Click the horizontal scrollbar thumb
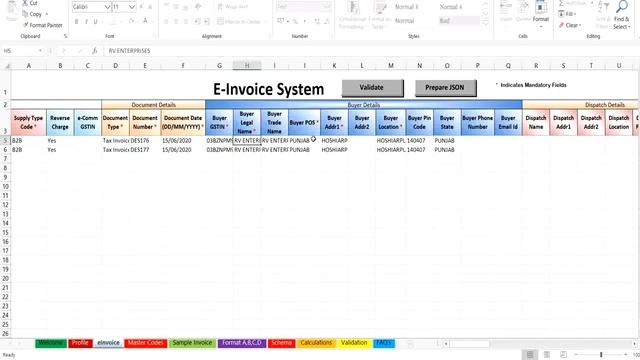Screen dimensions: 640x360 click(x=469, y=344)
